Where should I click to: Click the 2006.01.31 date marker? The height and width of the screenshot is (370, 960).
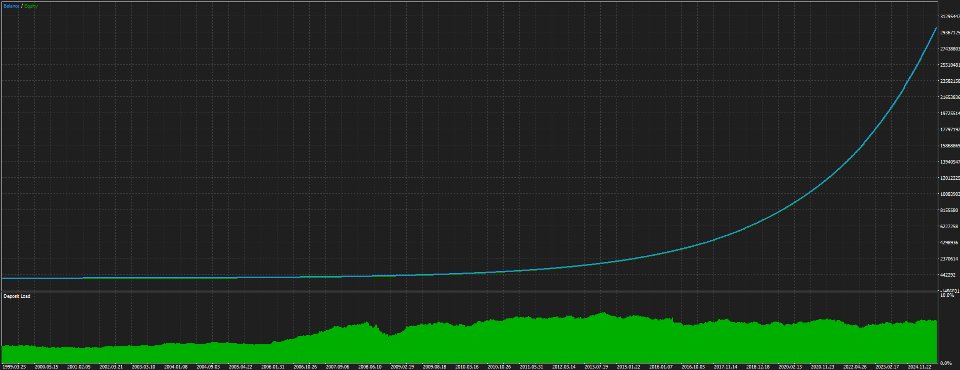pos(273,367)
